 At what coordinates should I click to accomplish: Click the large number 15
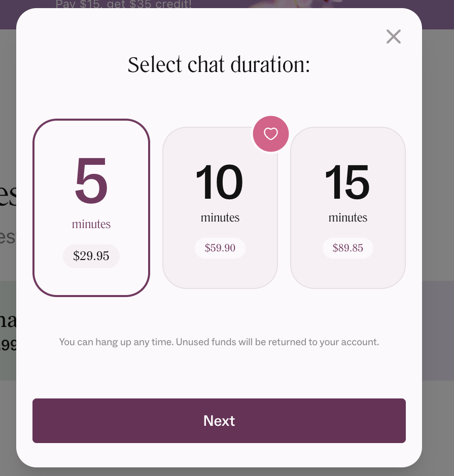click(x=347, y=181)
